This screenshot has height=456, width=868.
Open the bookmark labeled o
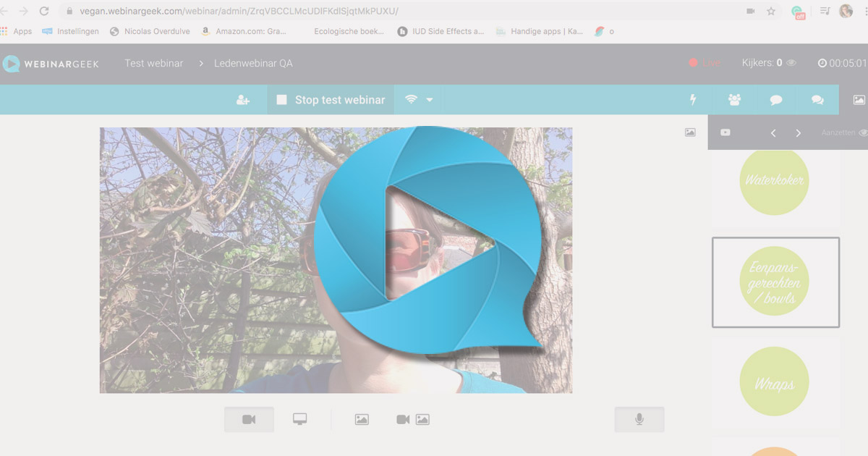click(605, 31)
